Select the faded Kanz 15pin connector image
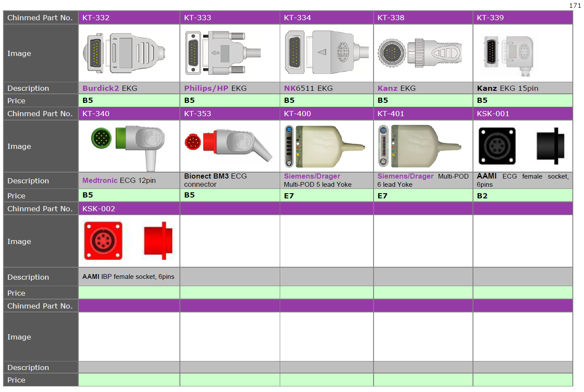The image size is (584, 392). 509,53
